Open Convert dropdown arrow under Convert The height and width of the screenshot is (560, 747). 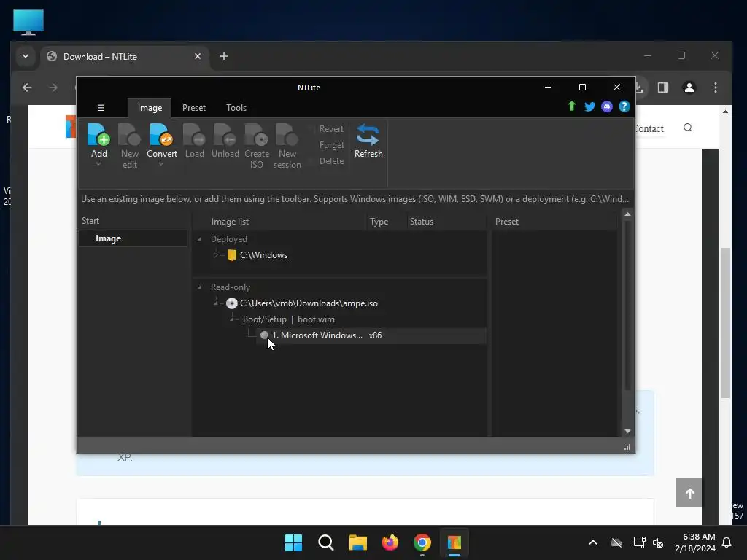point(161,164)
